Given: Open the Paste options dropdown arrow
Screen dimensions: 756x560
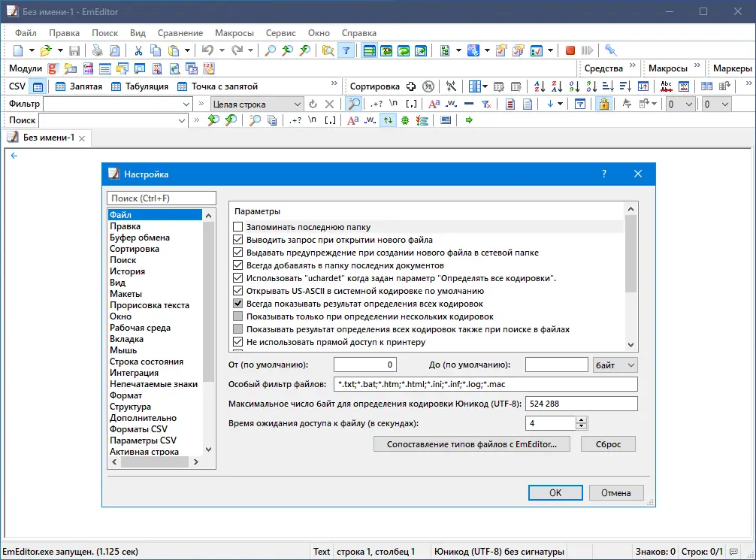Looking at the screenshot, I should tap(187, 50).
